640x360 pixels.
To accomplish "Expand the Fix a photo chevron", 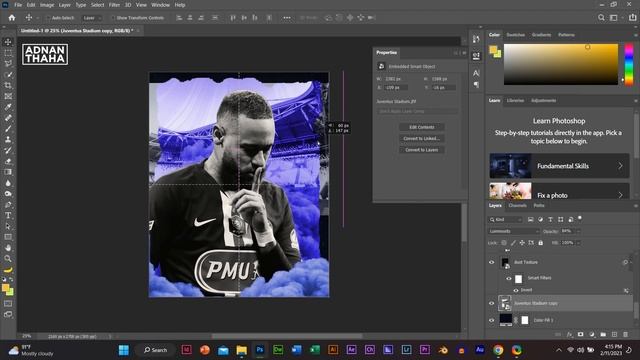I will pos(620,195).
